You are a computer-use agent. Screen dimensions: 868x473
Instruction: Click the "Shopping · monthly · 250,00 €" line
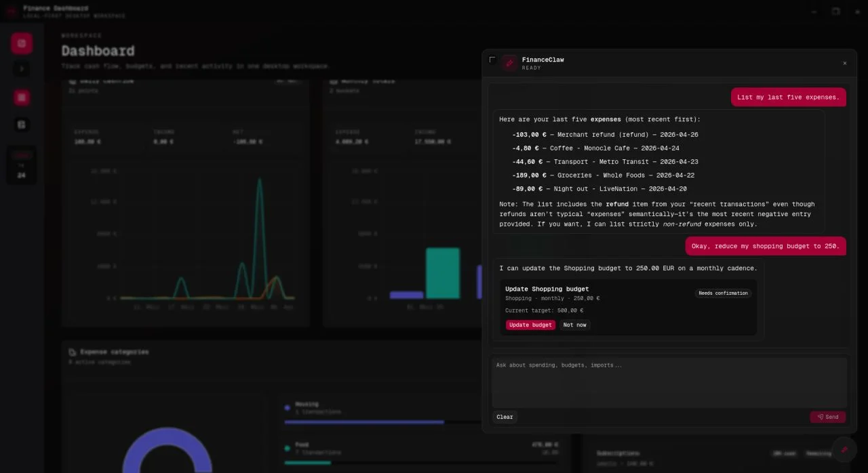(552, 298)
